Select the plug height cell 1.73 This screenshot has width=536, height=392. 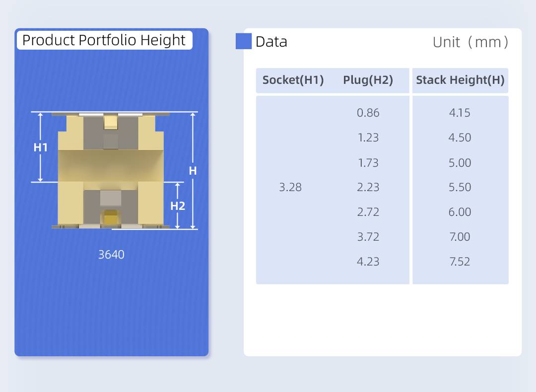pyautogui.click(x=368, y=163)
